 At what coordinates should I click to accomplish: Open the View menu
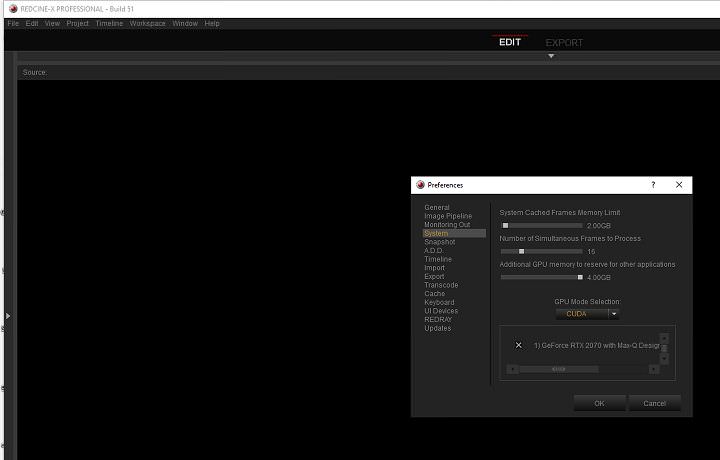tap(52, 23)
